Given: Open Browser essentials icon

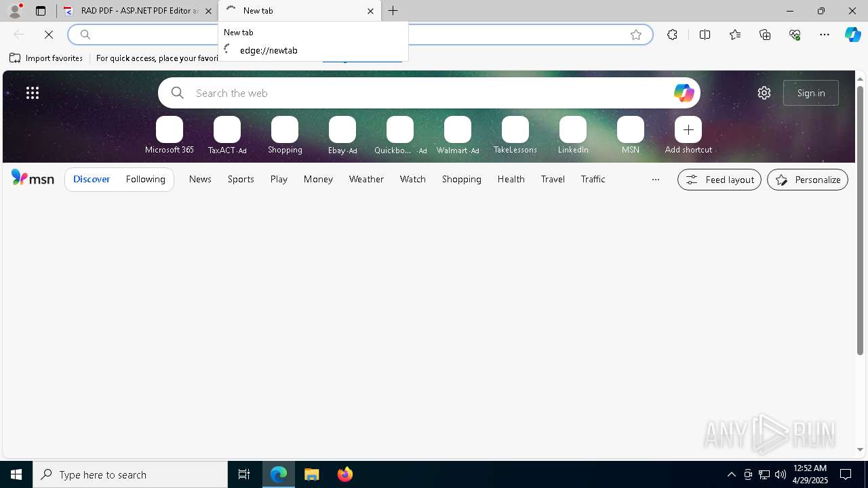Looking at the screenshot, I should [795, 35].
